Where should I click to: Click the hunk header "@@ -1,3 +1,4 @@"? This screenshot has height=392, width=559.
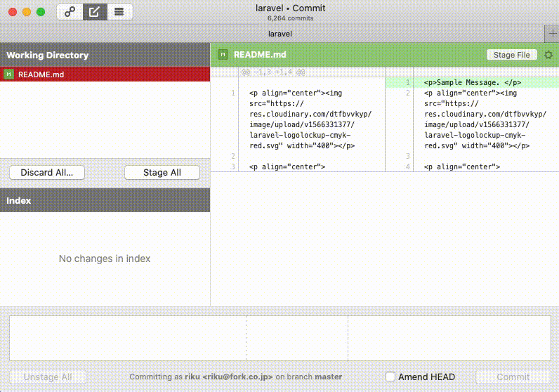coord(273,72)
